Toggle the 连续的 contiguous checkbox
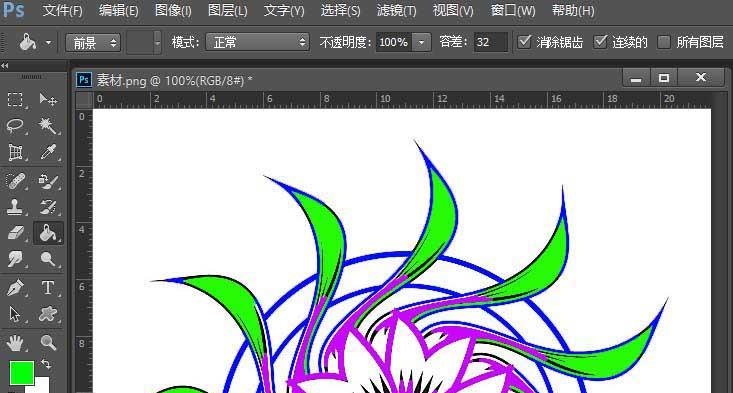The height and width of the screenshot is (393, 733). [600, 42]
